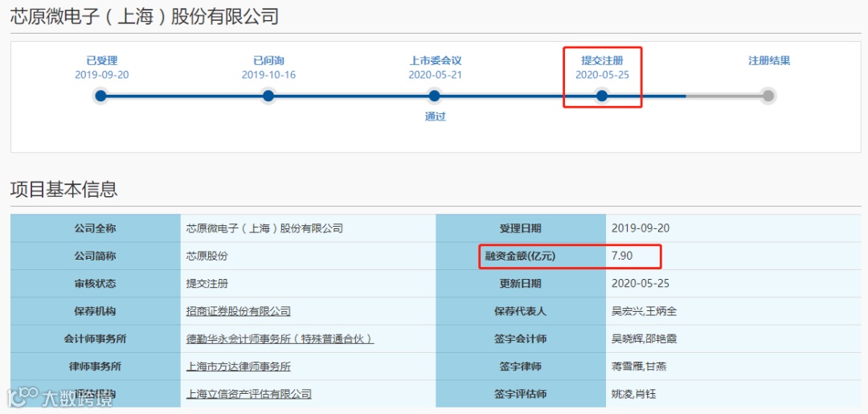Select the 已问询 stage label
868x414 pixels.
pos(268,61)
